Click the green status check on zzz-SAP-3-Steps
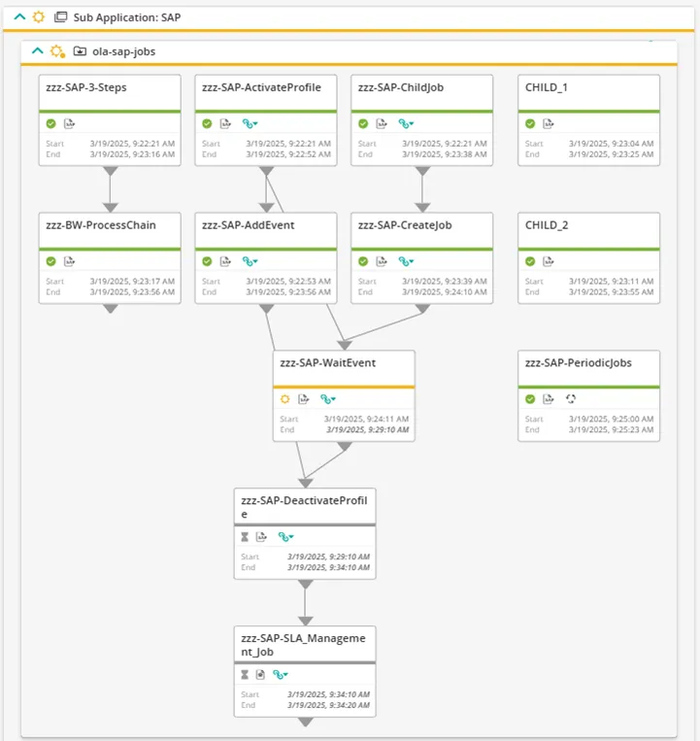The image size is (700, 741). (x=51, y=123)
